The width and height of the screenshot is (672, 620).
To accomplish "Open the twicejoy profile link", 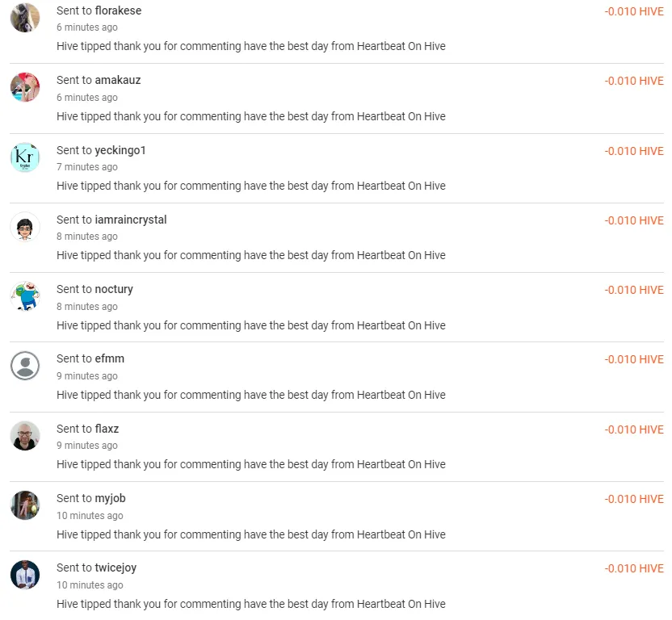I will (x=115, y=568).
